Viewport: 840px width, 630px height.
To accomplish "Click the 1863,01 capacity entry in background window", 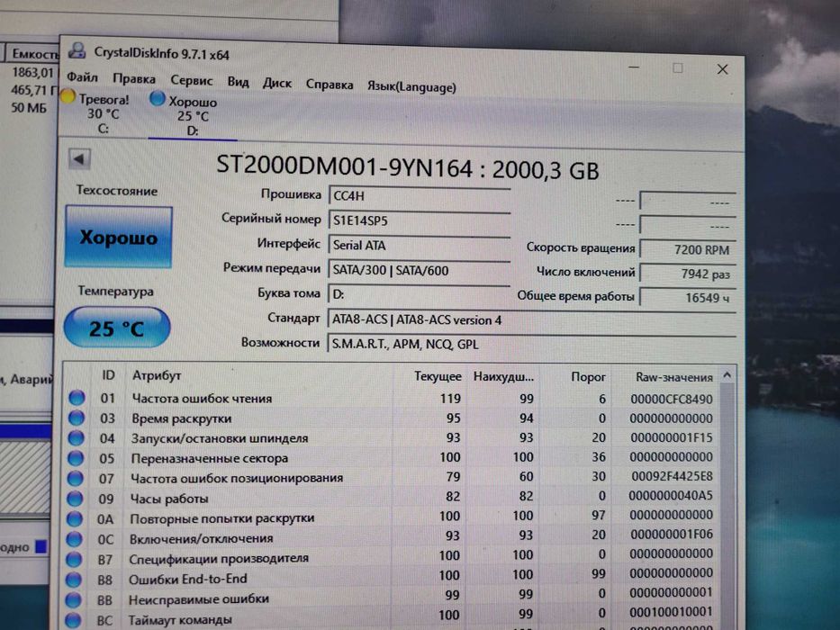I will [x=33, y=72].
